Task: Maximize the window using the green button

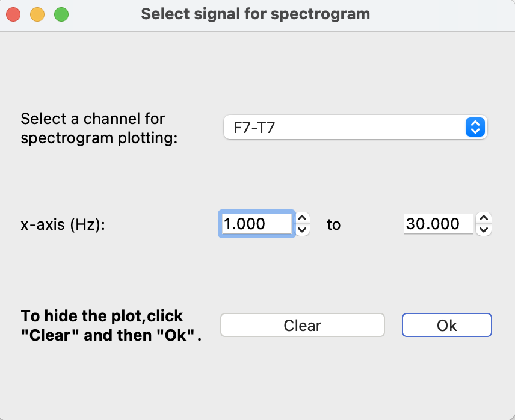Action: [61, 14]
